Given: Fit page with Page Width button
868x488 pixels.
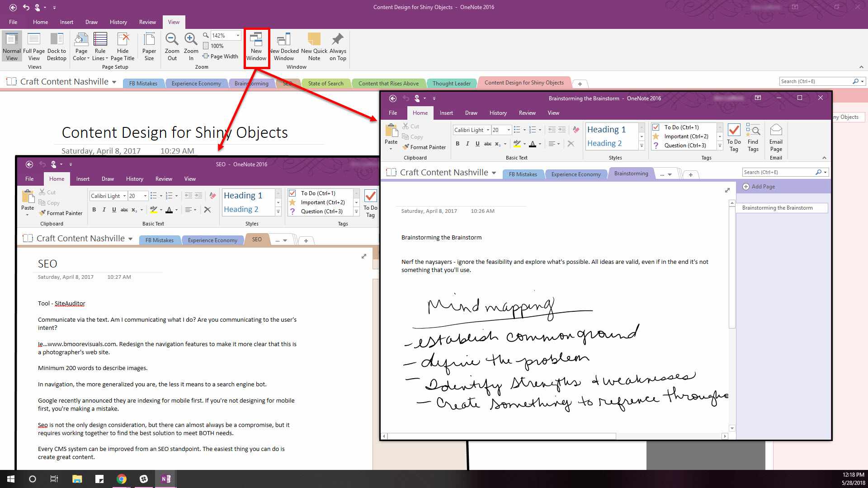Looking at the screenshot, I should [x=220, y=56].
